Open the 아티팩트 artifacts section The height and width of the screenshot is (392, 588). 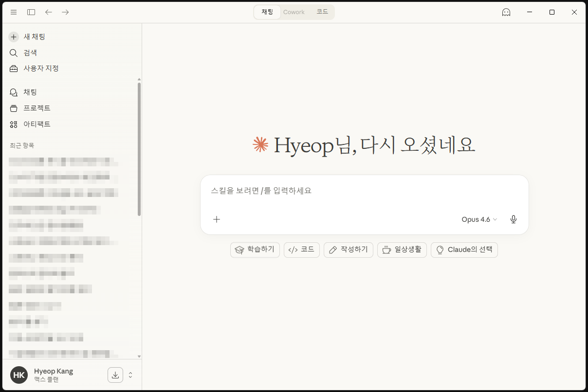point(37,124)
